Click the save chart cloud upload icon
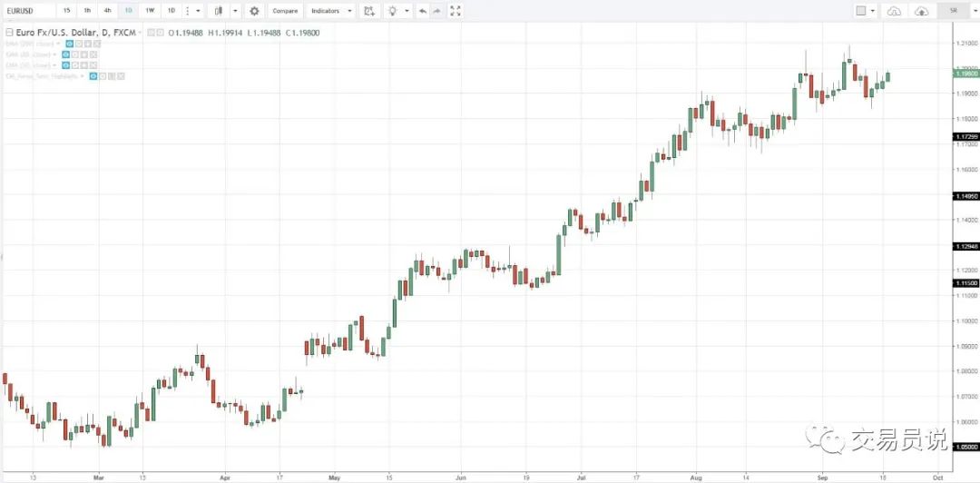This screenshot has width=980, height=483. (922, 11)
